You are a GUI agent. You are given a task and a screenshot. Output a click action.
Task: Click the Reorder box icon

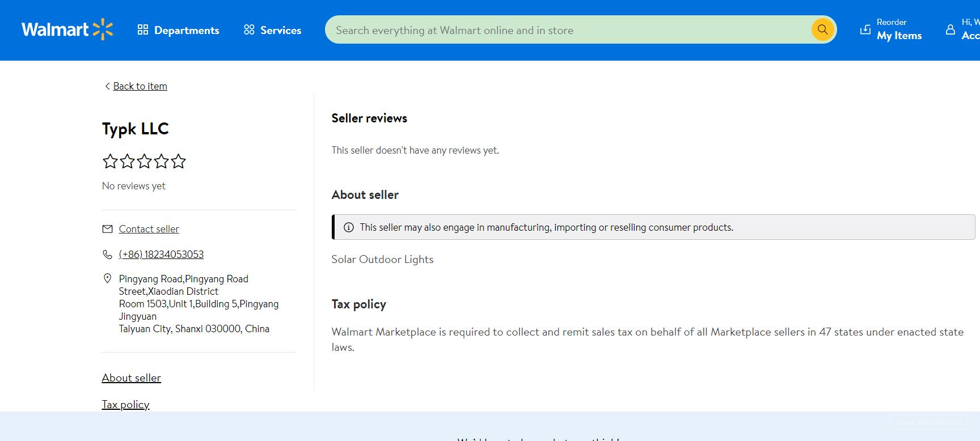pyautogui.click(x=865, y=29)
